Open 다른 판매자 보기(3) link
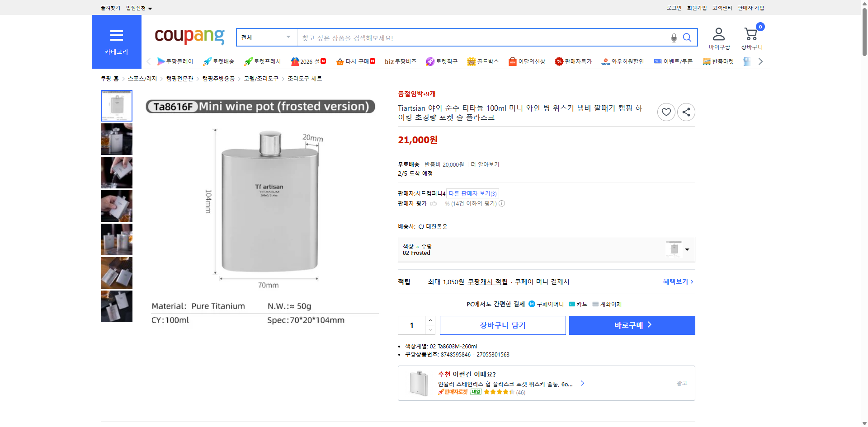The height and width of the screenshot is (427, 868). tap(472, 193)
